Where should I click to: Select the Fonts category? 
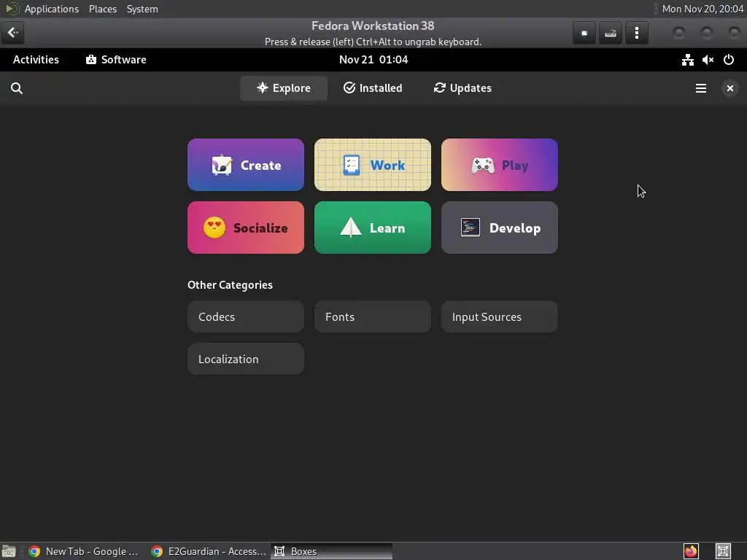click(373, 316)
